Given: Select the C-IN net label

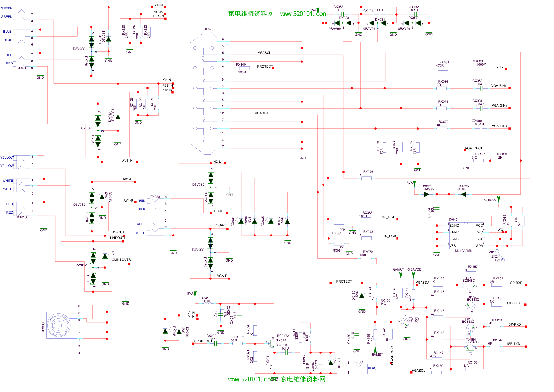Looking at the screenshot, I should (x=191, y=313).
